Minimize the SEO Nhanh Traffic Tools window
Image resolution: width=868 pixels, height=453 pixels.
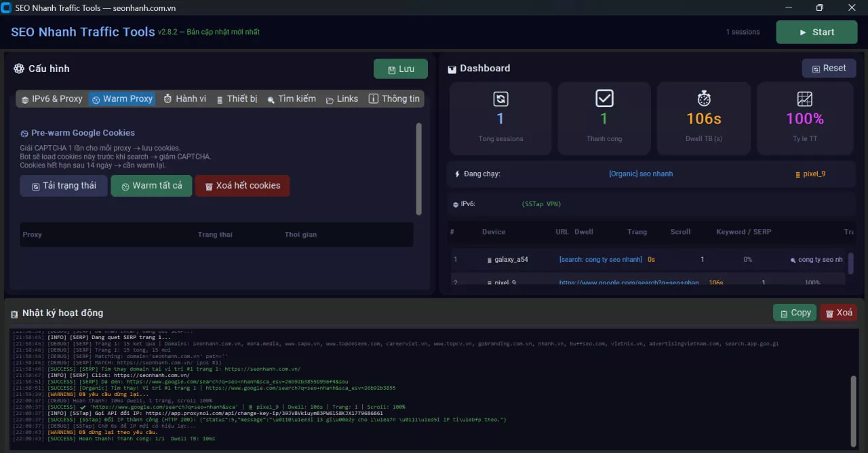tap(789, 7)
